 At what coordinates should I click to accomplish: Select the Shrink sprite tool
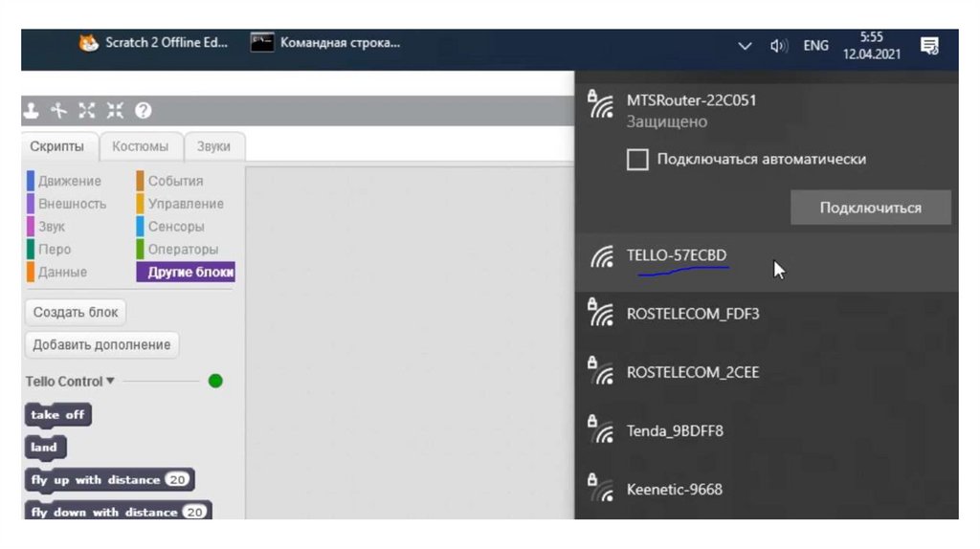(115, 111)
